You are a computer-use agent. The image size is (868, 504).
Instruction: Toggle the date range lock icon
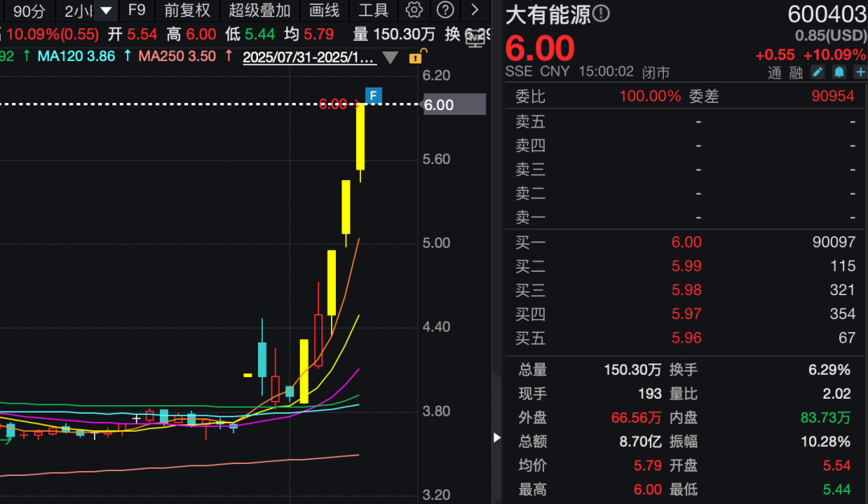(416, 58)
